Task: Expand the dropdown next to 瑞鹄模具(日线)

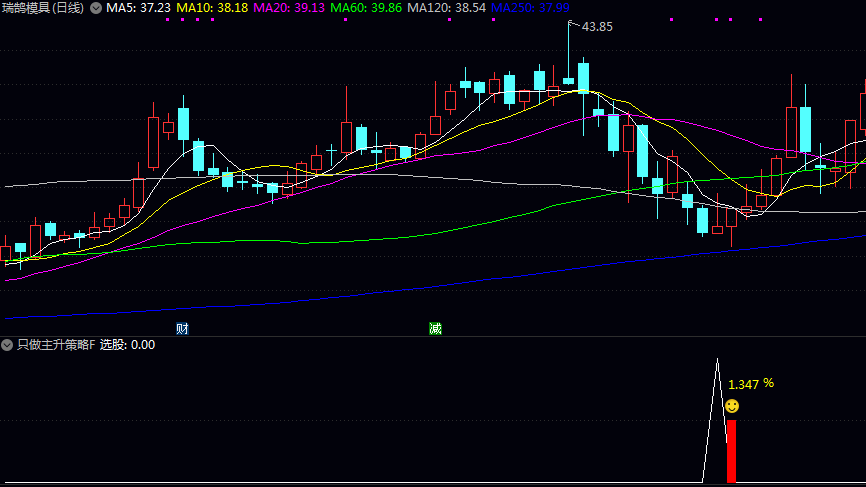Action: point(96,8)
